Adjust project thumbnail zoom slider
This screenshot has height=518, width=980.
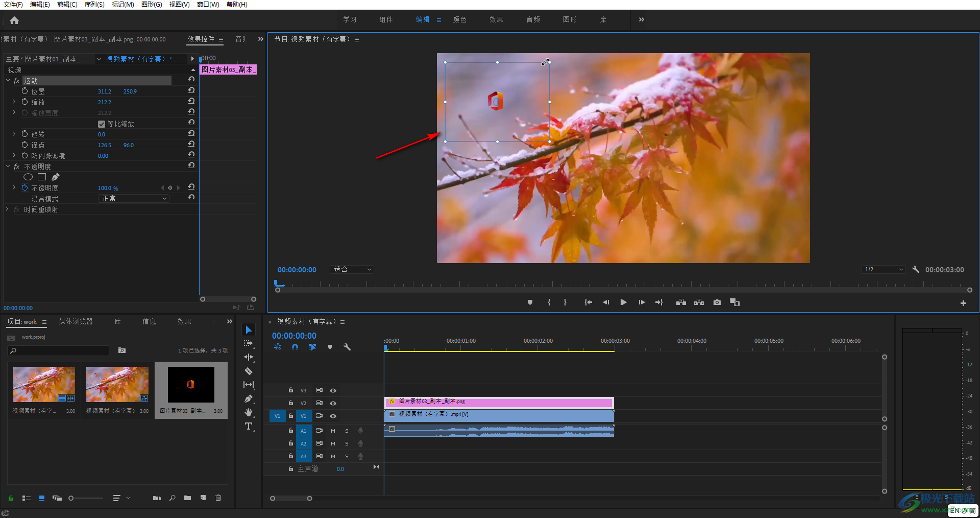click(x=71, y=498)
